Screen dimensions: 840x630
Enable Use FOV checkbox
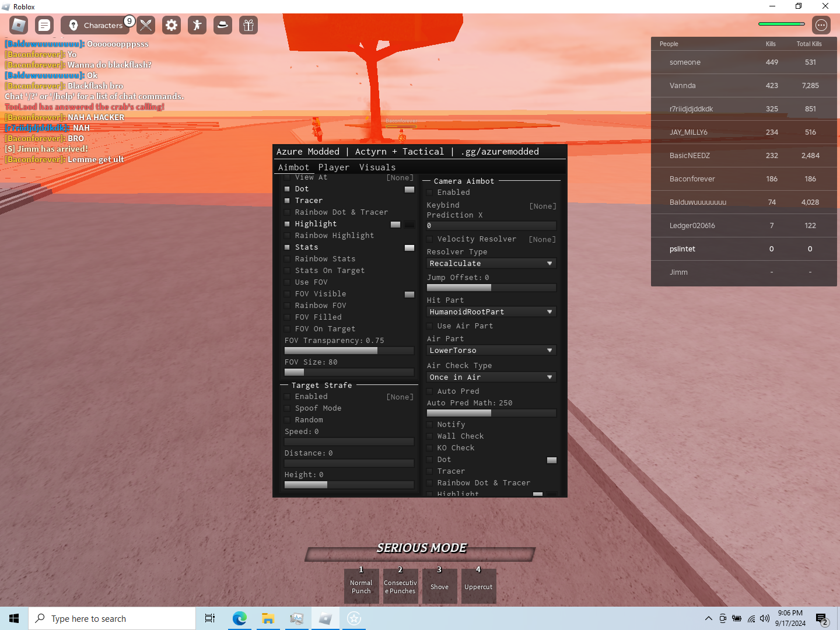[287, 282]
